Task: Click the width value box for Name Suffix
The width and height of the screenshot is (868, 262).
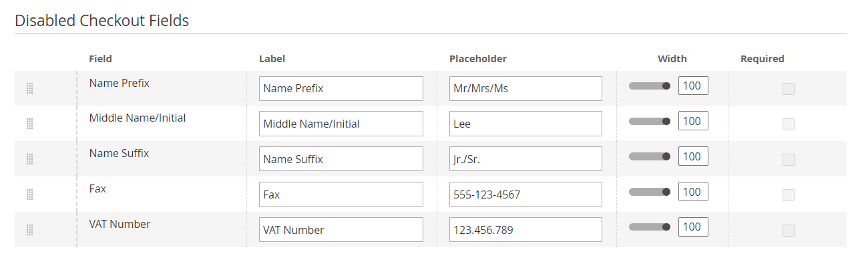Action: pyautogui.click(x=693, y=156)
